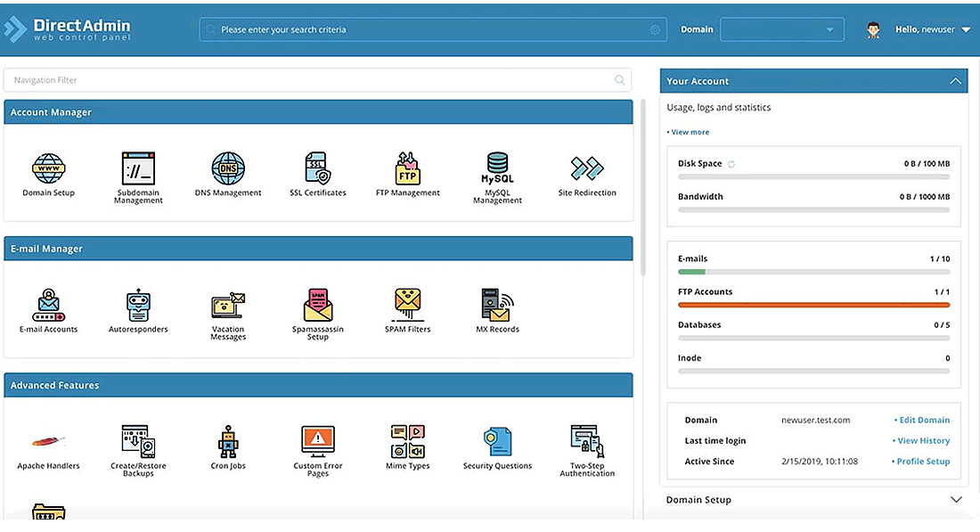This screenshot has height=532, width=980.
Task: Click the top search criteria field
Action: pos(432,29)
